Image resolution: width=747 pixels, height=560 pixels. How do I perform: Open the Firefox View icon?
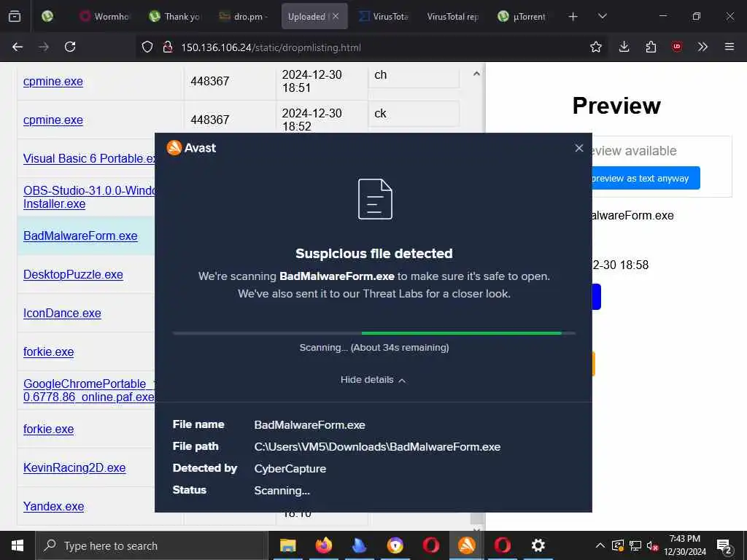pos(15,16)
